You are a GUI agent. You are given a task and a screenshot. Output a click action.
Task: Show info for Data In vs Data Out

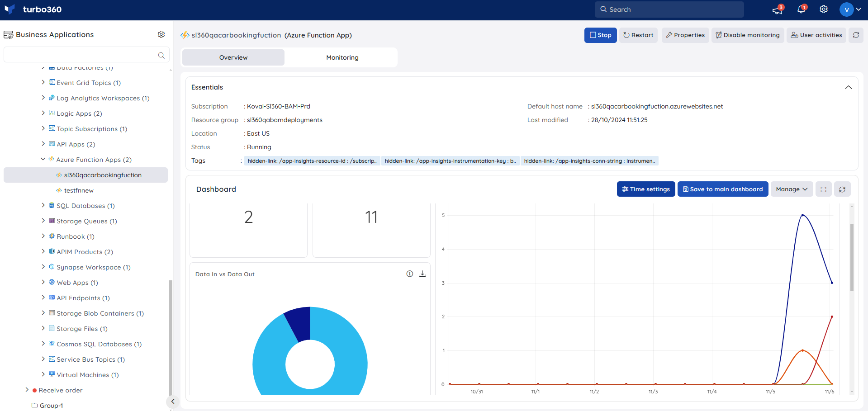(410, 274)
